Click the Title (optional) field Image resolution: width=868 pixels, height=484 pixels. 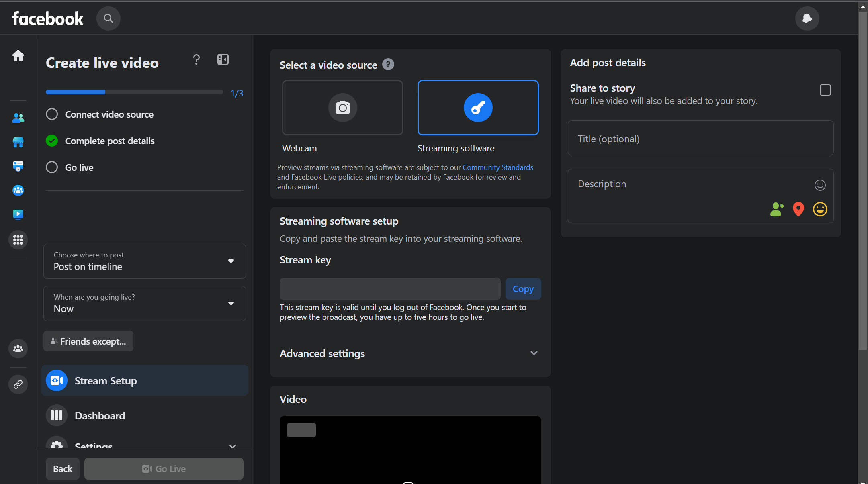[701, 138]
